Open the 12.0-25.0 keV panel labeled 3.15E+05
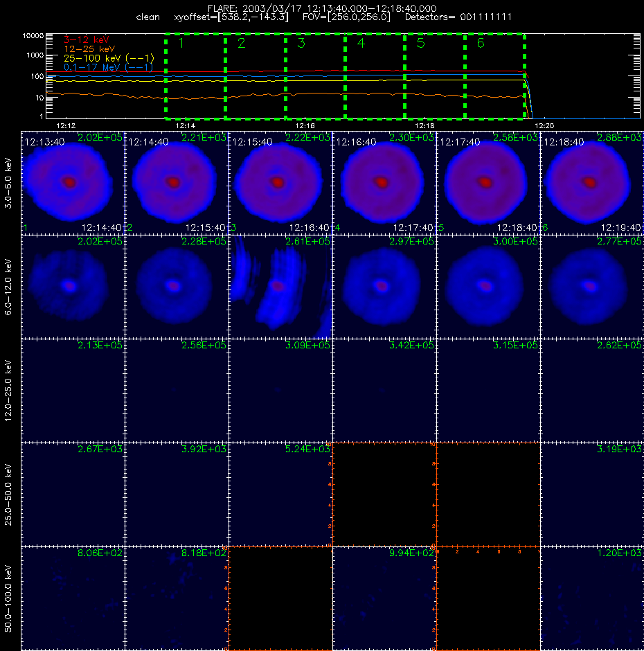 (488, 391)
